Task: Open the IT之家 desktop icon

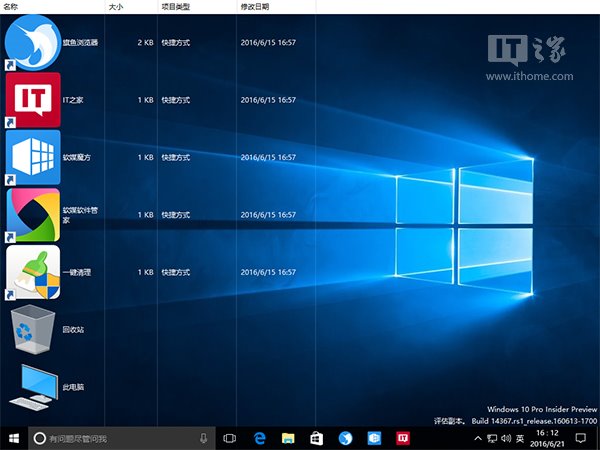Action: [33, 100]
